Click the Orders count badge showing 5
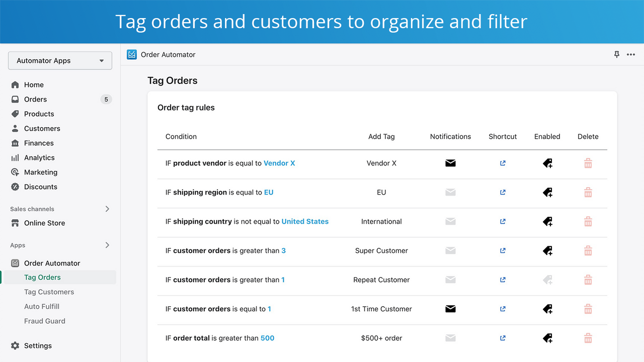The image size is (644, 362). 106,99
